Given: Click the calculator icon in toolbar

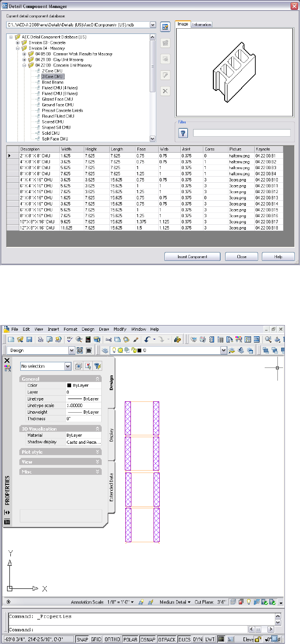Looking at the screenshot, I should click(x=88, y=339).
